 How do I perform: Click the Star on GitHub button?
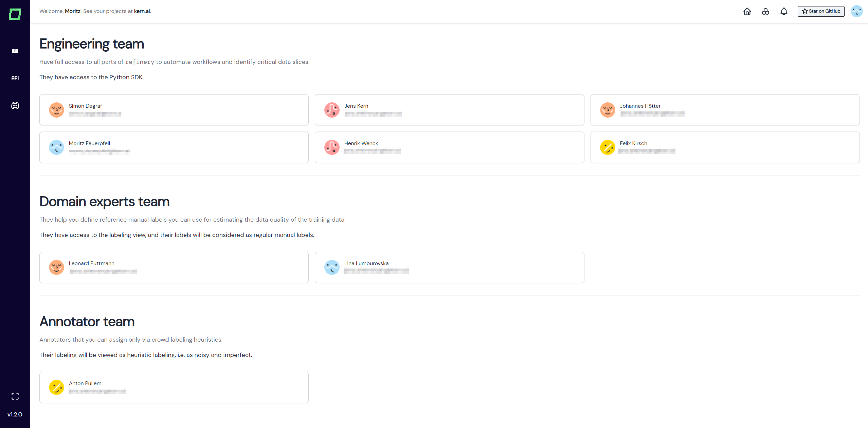click(821, 11)
